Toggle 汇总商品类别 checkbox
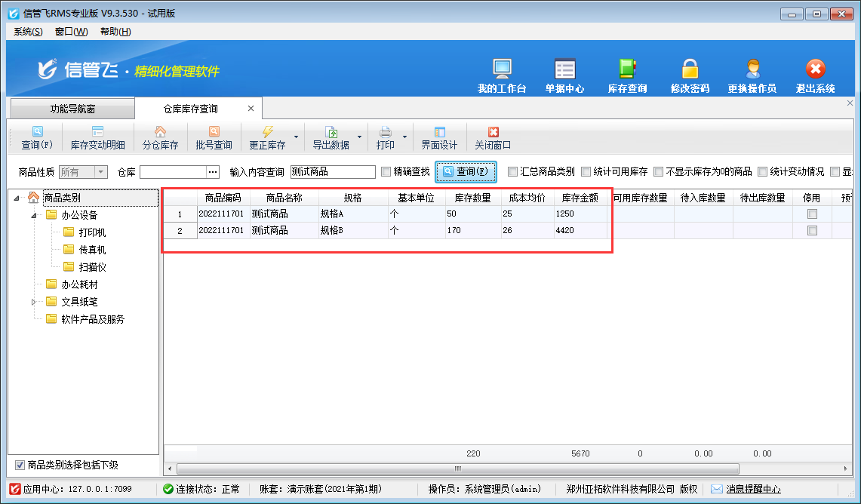 click(513, 171)
